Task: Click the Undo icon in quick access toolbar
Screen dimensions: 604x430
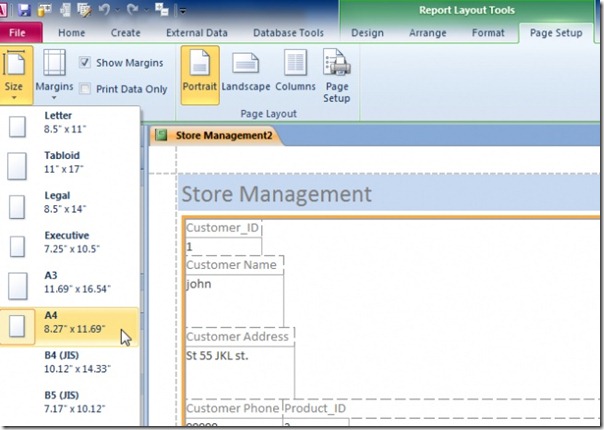Action: pos(102,11)
